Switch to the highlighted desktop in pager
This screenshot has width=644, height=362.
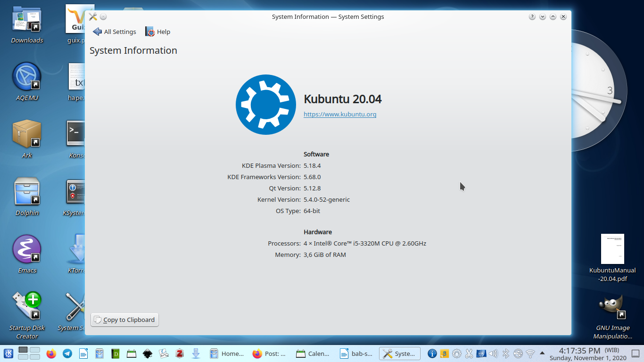23,350
